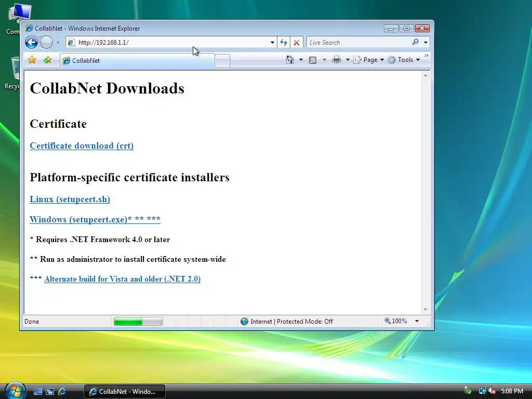Click the Certificate section heading
This screenshot has height=399, width=532.
tap(58, 124)
